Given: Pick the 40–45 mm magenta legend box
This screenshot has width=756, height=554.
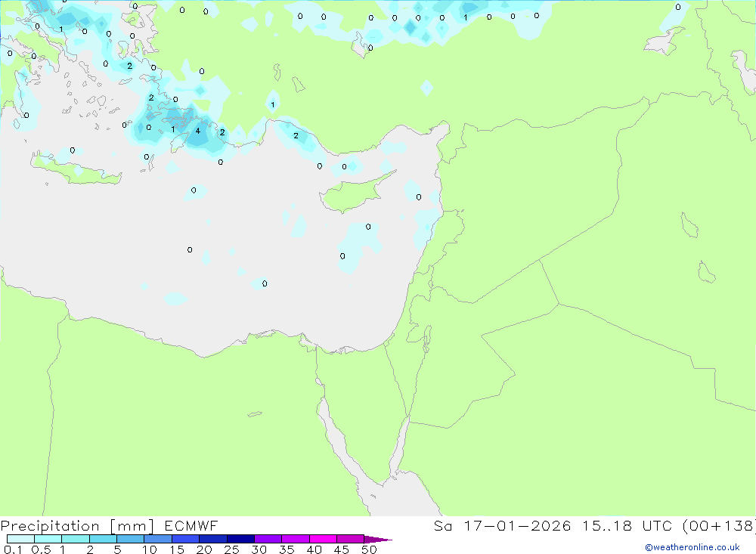Looking at the screenshot, I should coord(323,539).
